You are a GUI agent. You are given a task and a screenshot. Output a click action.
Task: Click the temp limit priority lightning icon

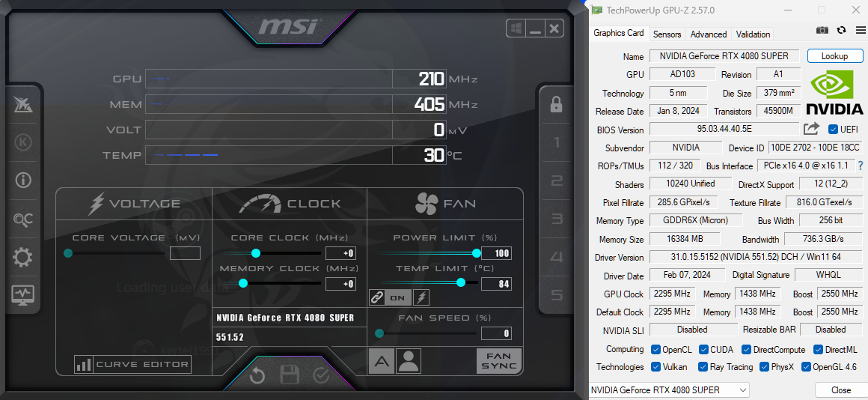pos(421,297)
